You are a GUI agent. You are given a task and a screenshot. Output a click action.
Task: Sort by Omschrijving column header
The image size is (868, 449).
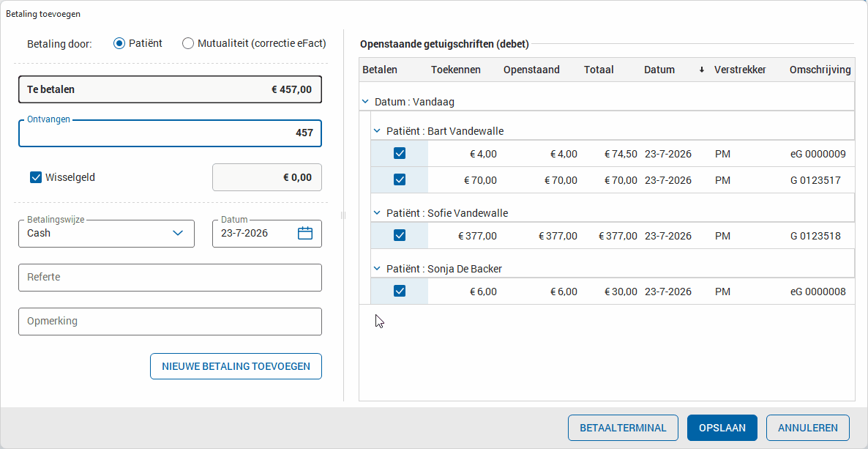coord(820,70)
